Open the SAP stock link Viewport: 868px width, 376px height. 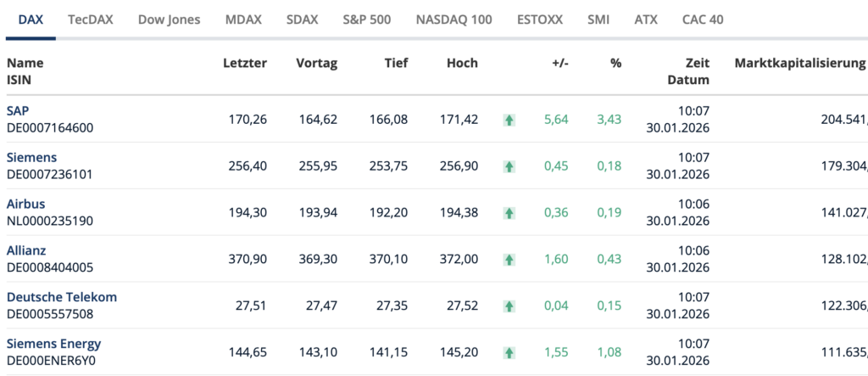17,111
